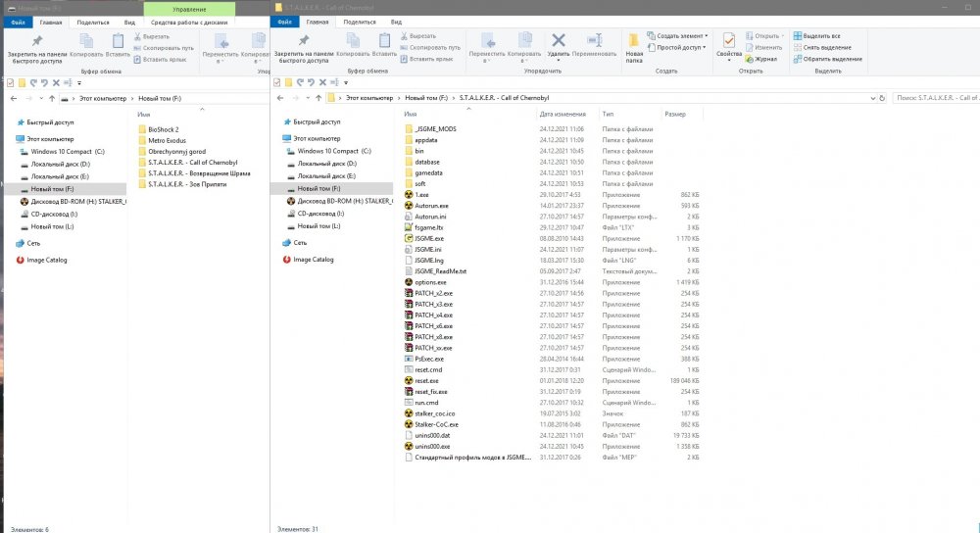Click History (Журнал) in Open group

tap(760, 59)
